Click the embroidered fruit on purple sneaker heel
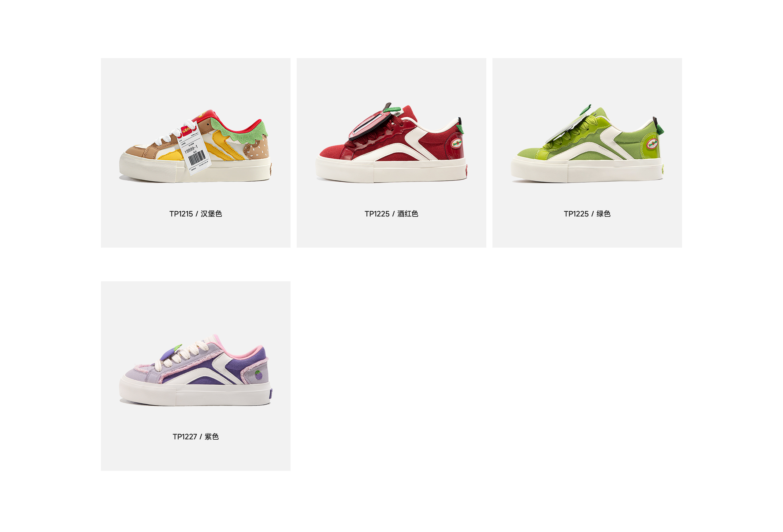This screenshot has height=532, width=783. 258,375
